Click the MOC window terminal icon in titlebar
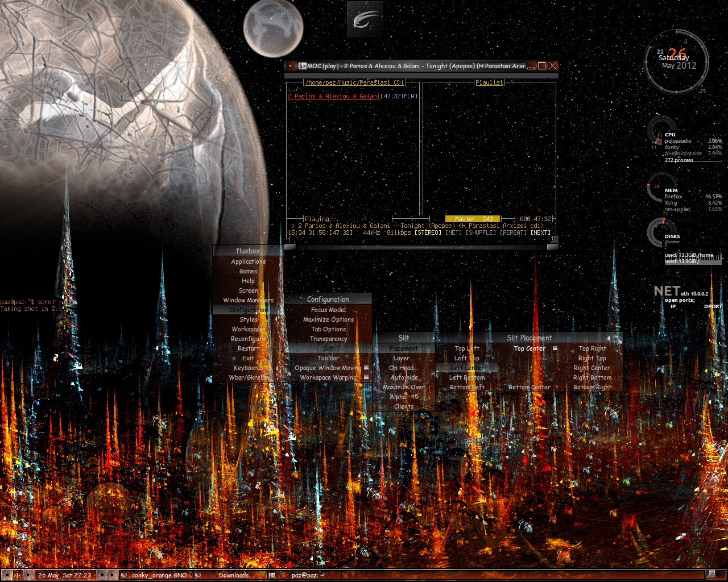This screenshot has height=582, width=728. [x=303, y=66]
